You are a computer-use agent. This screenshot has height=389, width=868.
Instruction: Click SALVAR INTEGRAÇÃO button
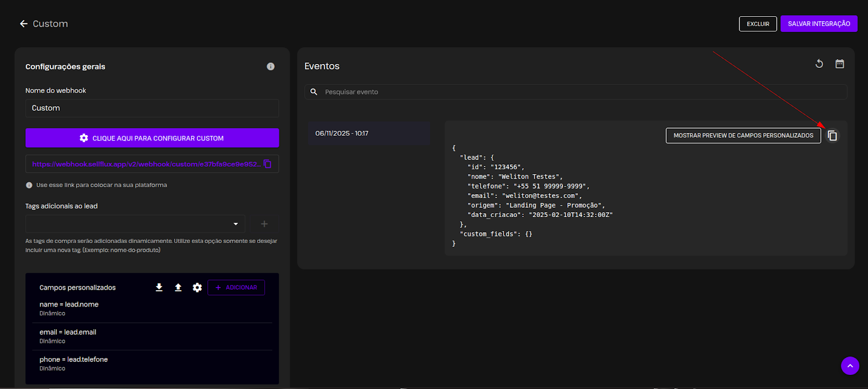[x=819, y=24]
